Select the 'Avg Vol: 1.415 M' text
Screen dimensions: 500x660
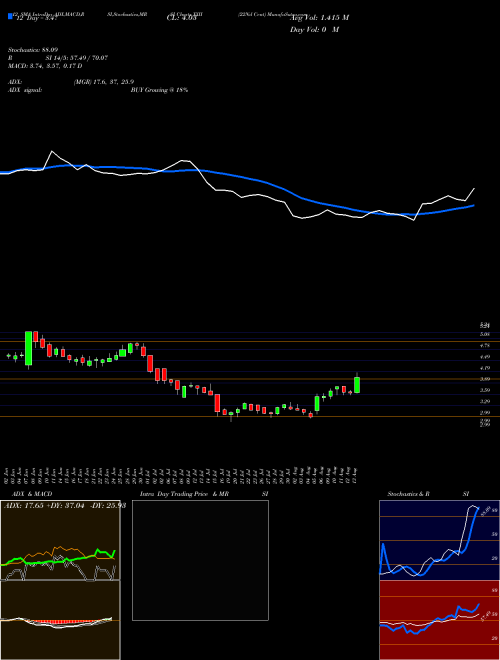tap(320, 17)
